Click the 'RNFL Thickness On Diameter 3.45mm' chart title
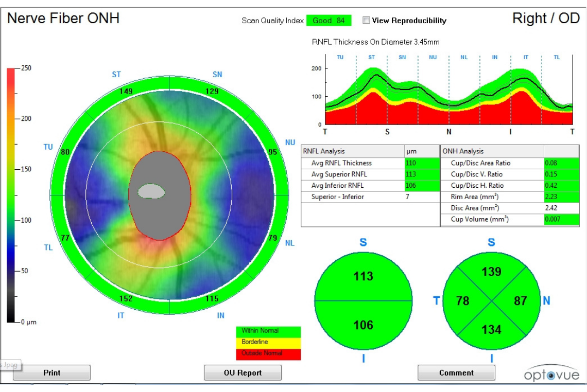Image resolution: width=587 pixels, height=392 pixels. click(375, 42)
